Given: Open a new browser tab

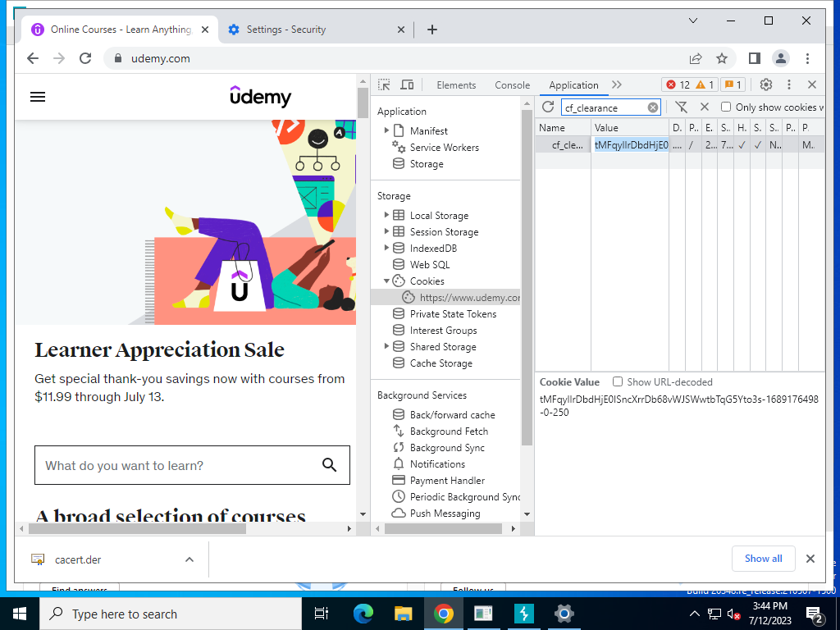Looking at the screenshot, I should (432, 30).
